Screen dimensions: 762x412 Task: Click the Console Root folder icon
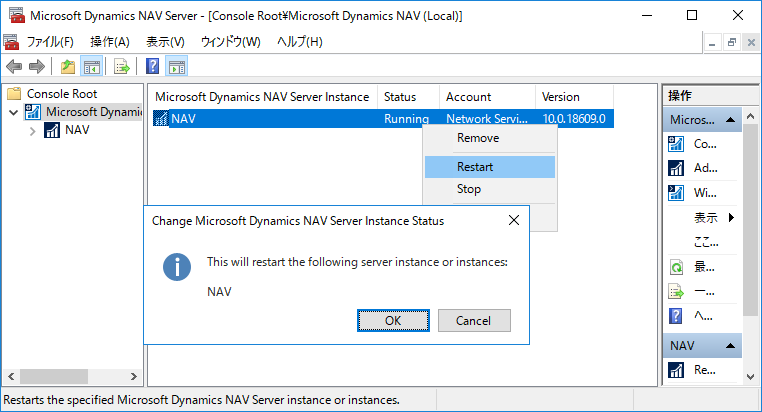coord(15,93)
